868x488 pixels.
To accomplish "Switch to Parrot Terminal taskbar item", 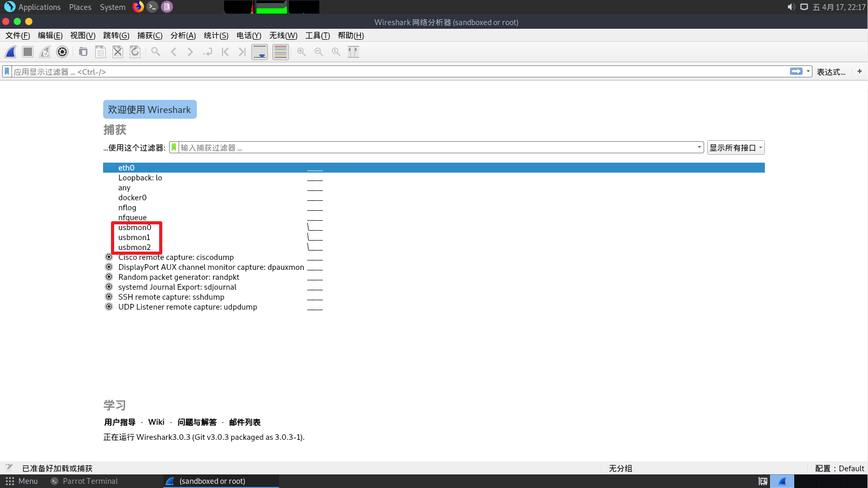I will 84,481.
